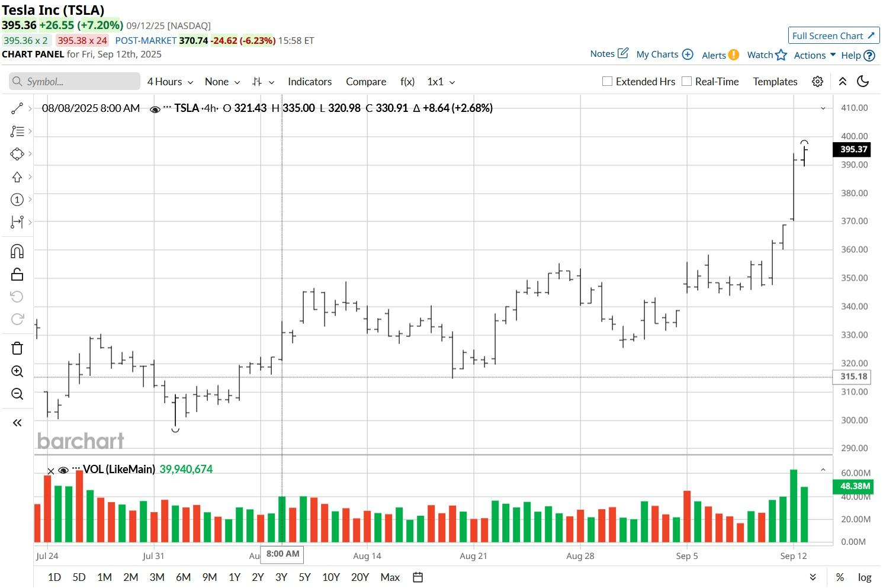Viewport: 883px width, 588px height.
Task: Toggle TSLA main series visibility eye
Action: 155,109
